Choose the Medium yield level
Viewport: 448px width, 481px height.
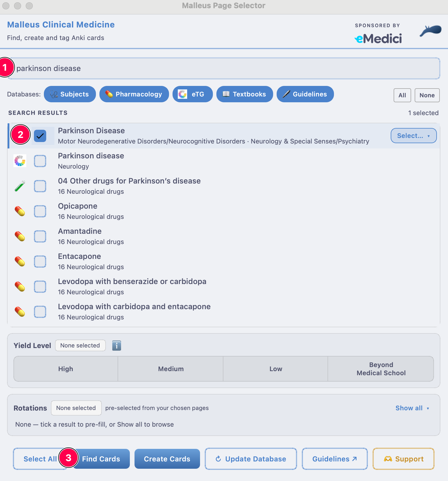pos(171,369)
